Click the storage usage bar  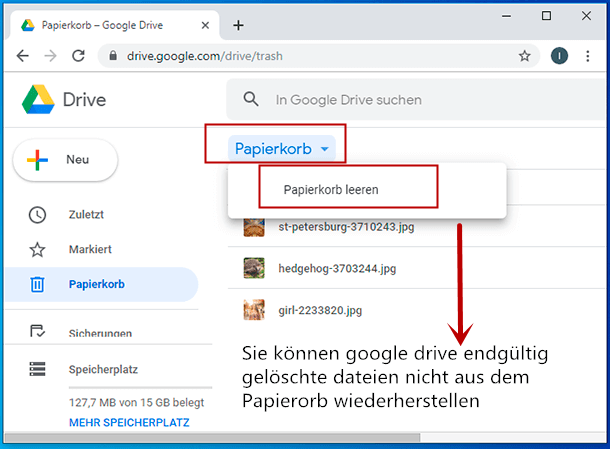pos(140,388)
